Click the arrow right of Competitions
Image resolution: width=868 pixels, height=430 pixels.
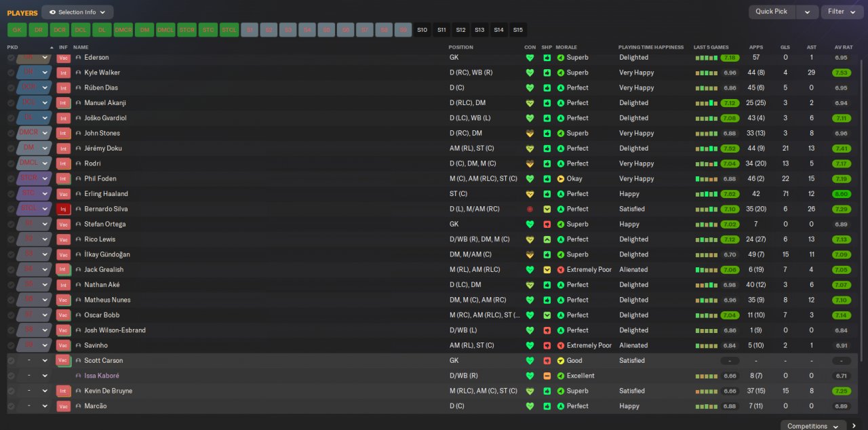[854, 426]
